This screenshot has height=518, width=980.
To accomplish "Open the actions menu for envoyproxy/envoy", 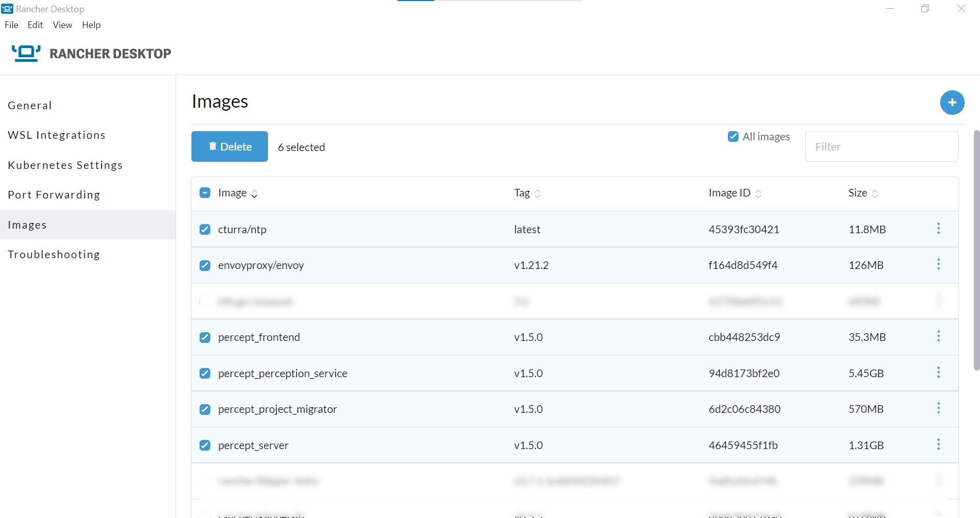I will click(938, 264).
